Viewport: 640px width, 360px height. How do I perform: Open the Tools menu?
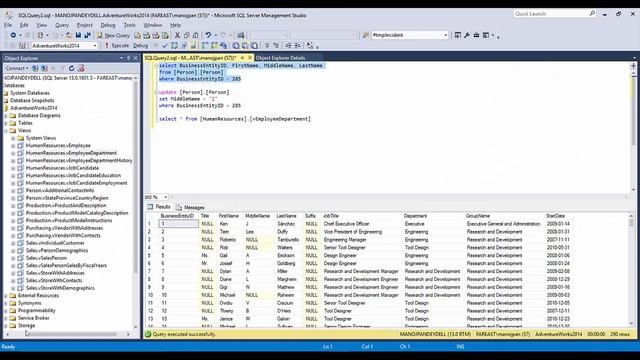(x=129, y=25)
